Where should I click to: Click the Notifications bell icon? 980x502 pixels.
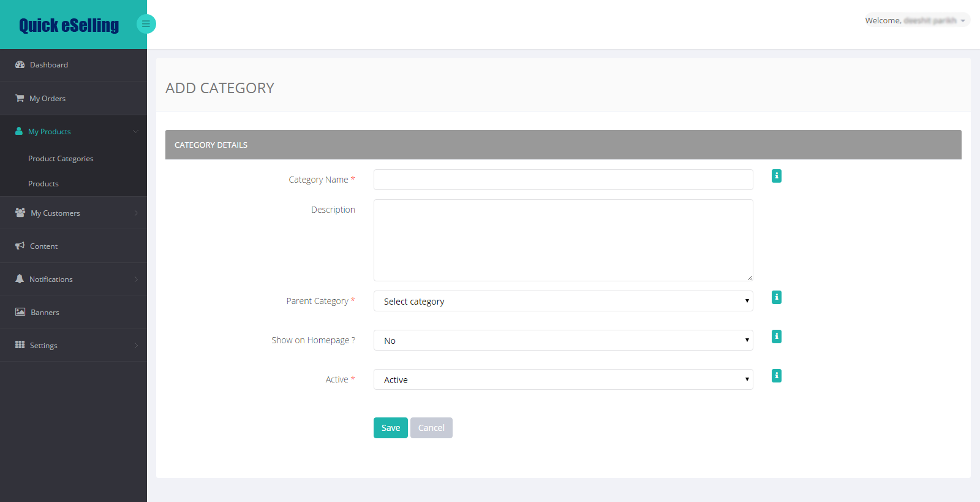click(20, 279)
